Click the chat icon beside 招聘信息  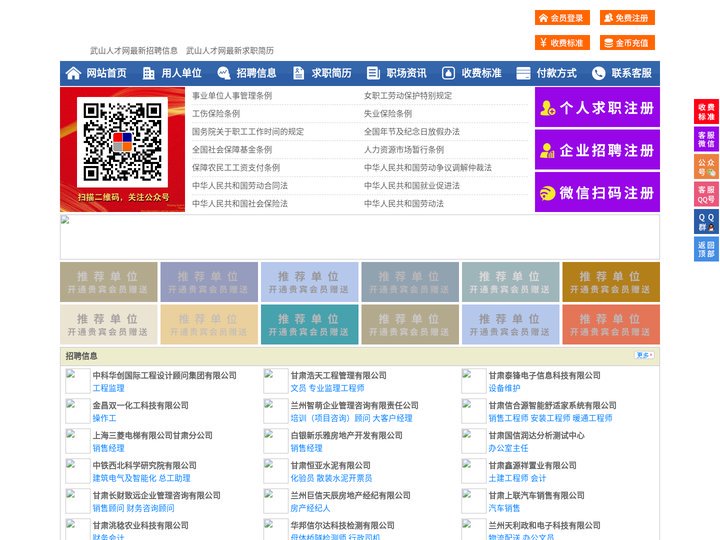click(224, 73)
